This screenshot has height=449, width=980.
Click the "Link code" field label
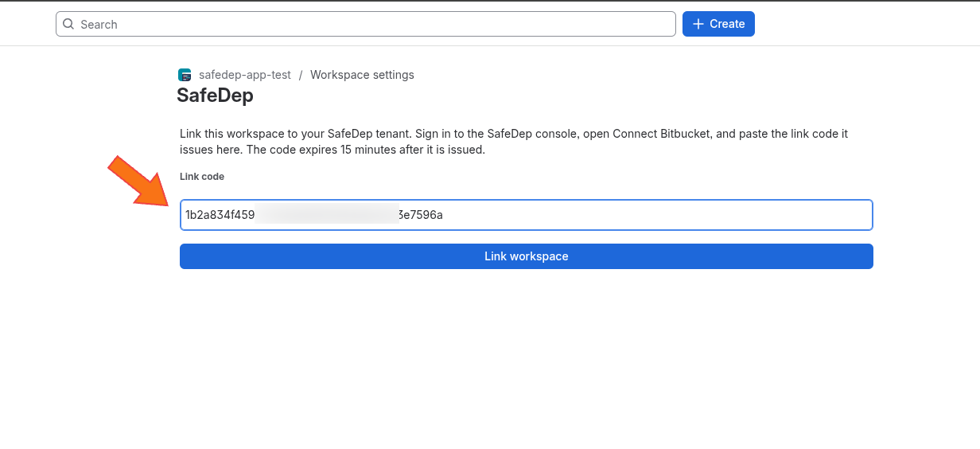pyautogui.click(x=202, y=177)
